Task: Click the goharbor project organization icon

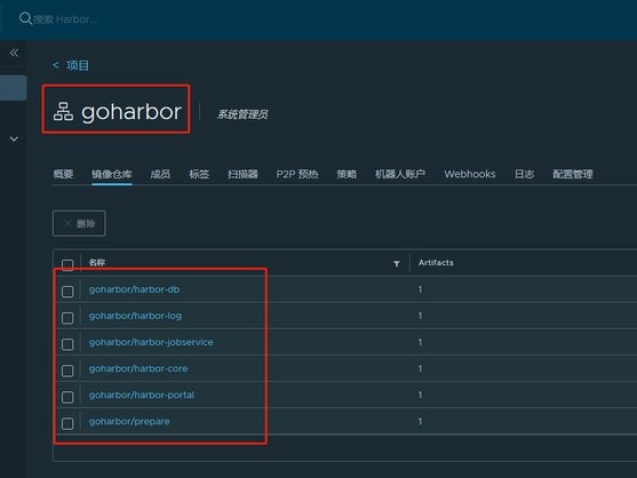Action: pos(63,112)
